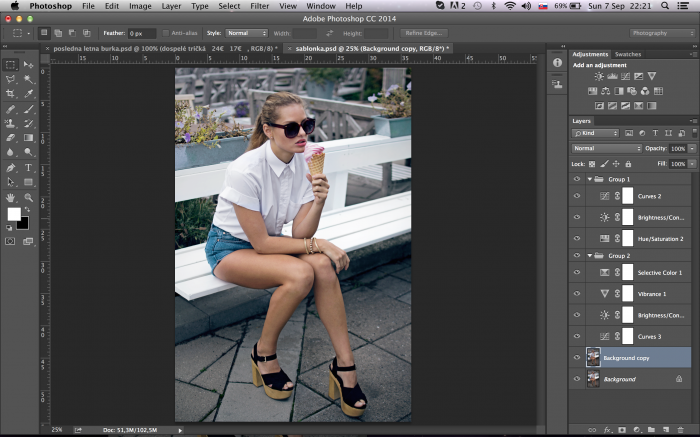Viewport: 700px width, 437px height.
Task: Select the Dodge tool
Action: pyautogui.click(x=29, y=152)
